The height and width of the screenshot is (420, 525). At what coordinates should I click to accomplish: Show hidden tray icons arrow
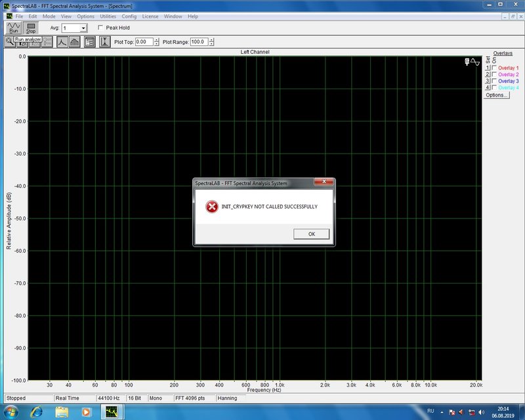[x=442, y=412]
